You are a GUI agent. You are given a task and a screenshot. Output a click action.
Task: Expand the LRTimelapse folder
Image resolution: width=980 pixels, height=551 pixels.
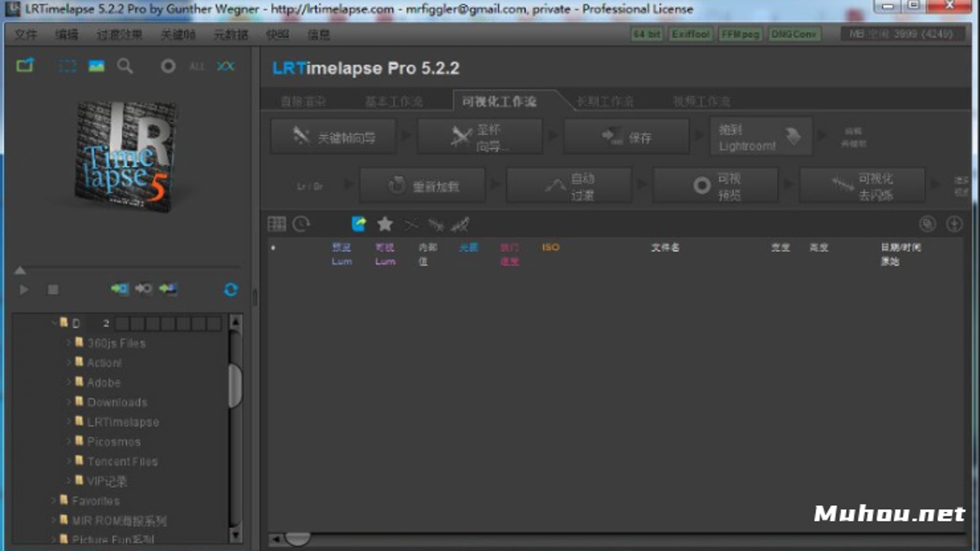pyautogui.click(x=68, y=422)
